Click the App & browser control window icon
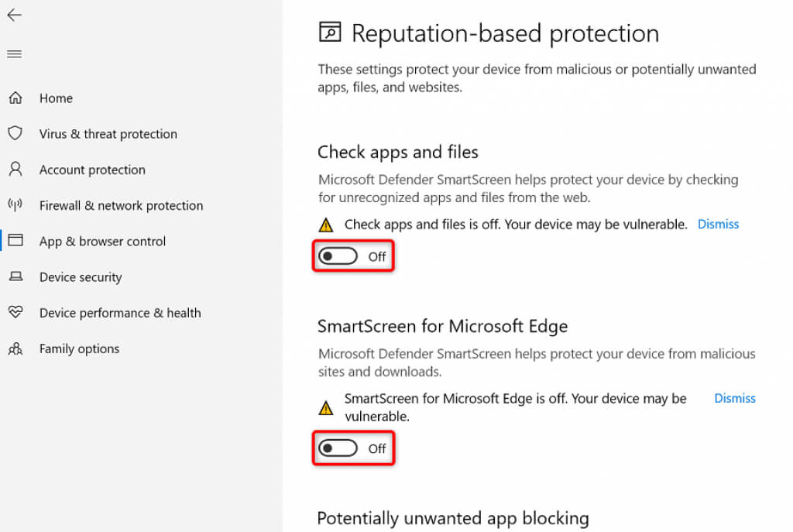The height and width of the screenshot is (532, 793). pyautogui.click(x=15, y=241)
